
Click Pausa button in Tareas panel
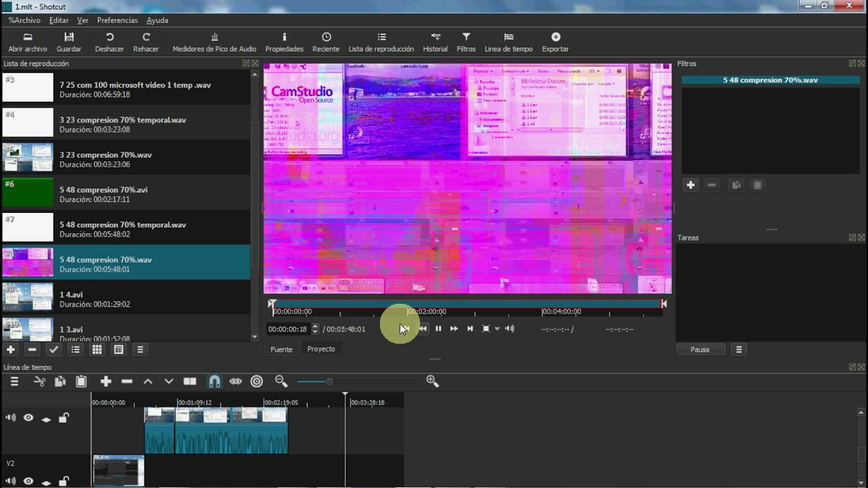700,350
